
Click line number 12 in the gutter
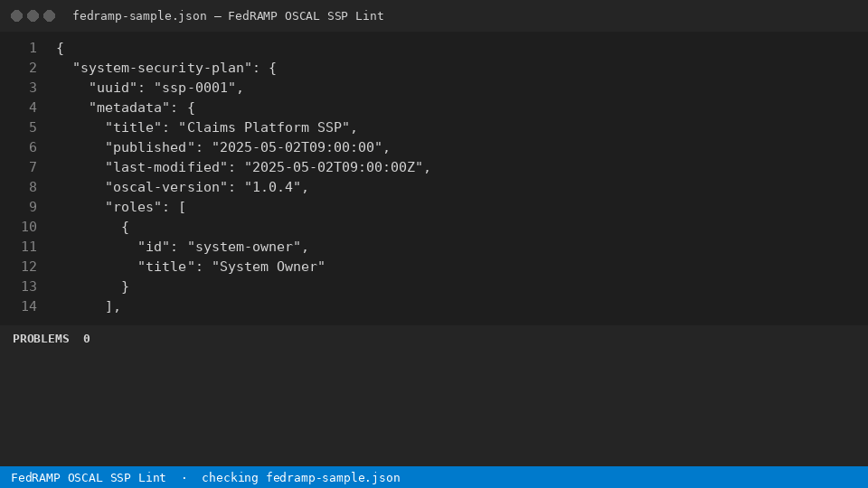[29, 267]
